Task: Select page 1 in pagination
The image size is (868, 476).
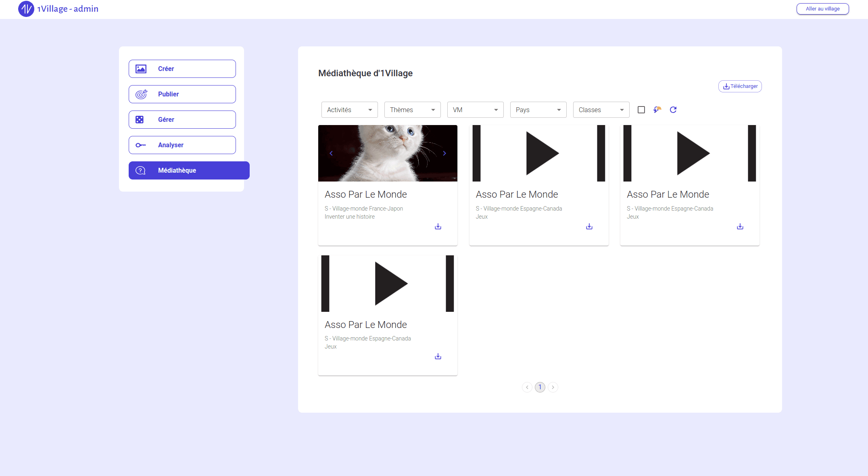Action: pos(540,387)
